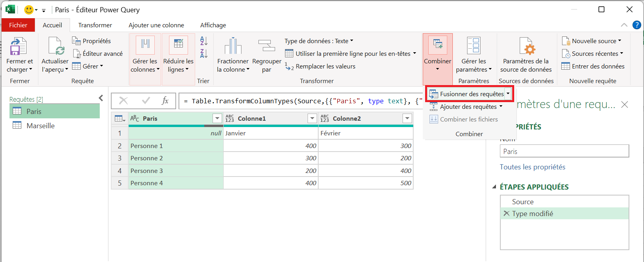
Task: Click the Regrouper par icon
Action: click(x=266, y=46)
